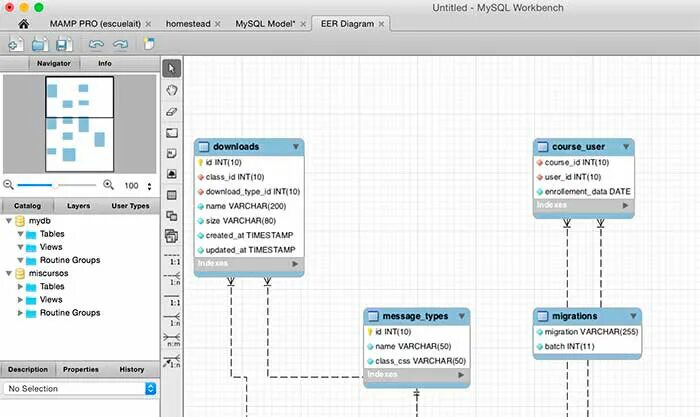Collapse the downloads table box
The width and height of the screenshot is (700, 417).
296,146
